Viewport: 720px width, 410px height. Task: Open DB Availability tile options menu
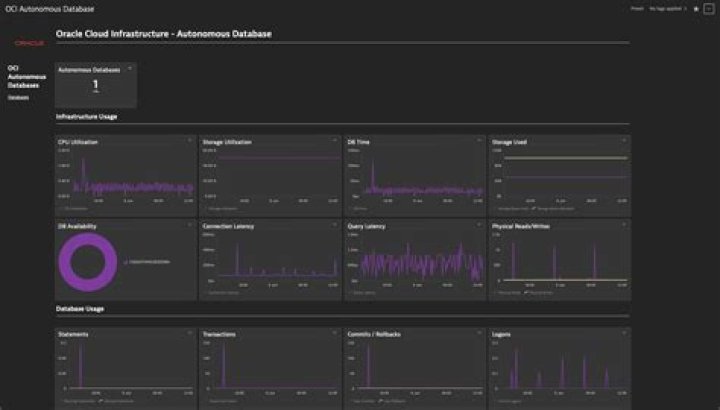[x=190, y=225]
